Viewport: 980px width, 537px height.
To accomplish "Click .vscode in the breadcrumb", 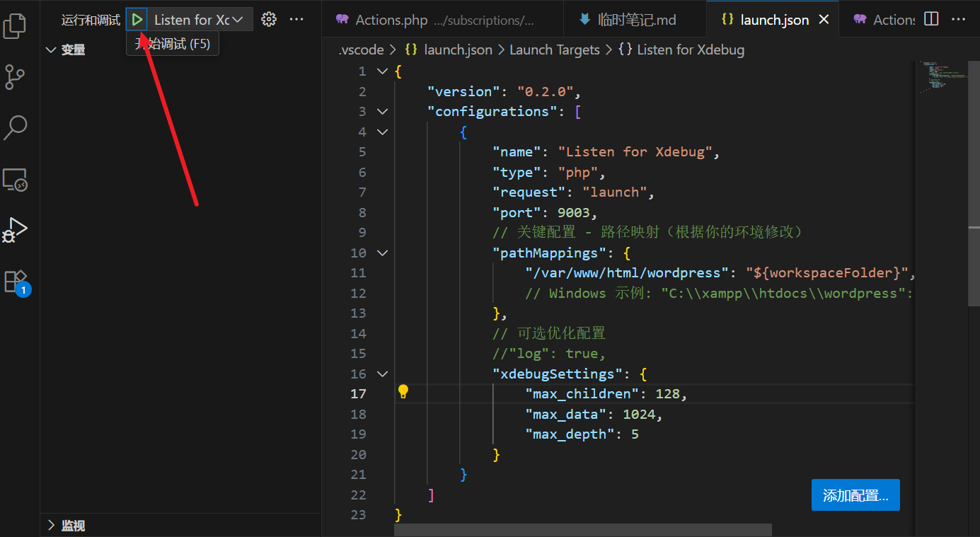I will point(361,50).
